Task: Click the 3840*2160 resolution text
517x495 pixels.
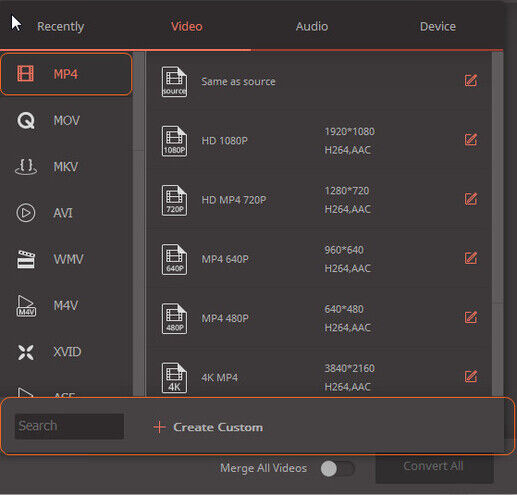Action: pyautogui.click(x=349, y=368)
